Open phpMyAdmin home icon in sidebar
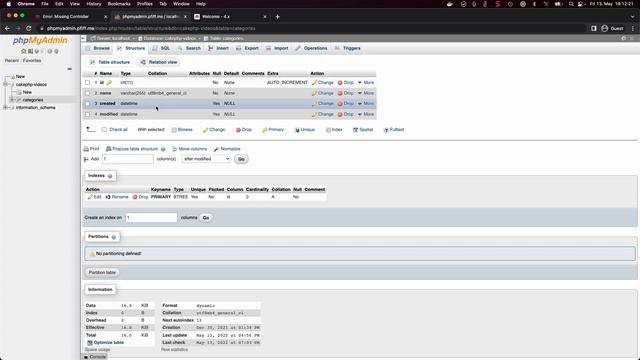The image size is (640, 360). (x=23, y=51)
